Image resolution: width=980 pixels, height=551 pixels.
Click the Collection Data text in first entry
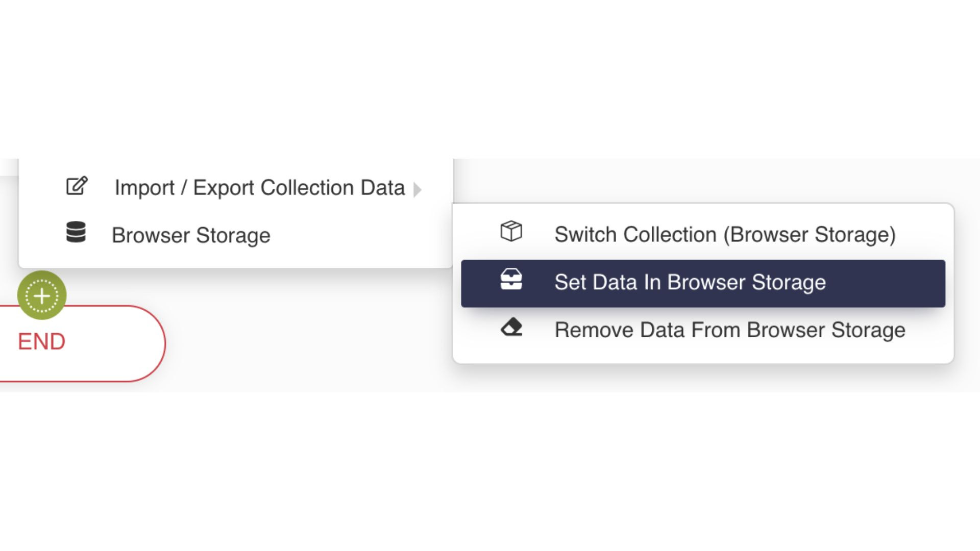pyautogui.click(x=333, y=188)
